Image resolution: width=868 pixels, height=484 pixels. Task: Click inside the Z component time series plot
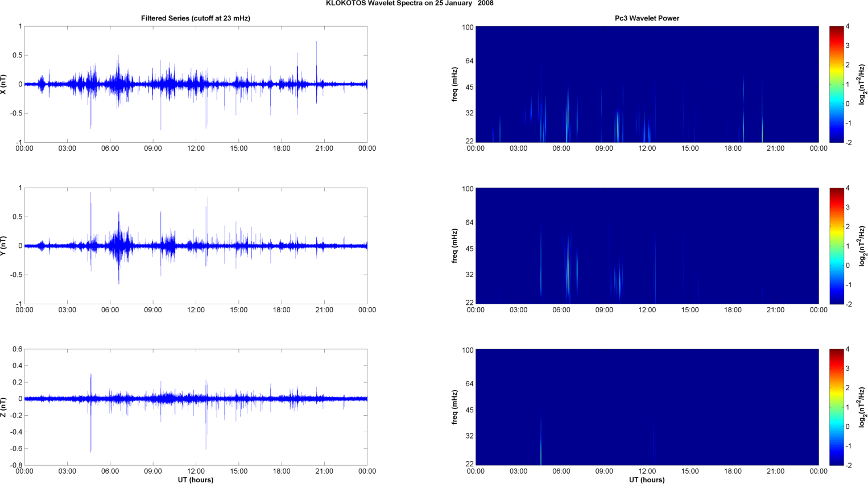pyautogui.click(x=196, y=407)
